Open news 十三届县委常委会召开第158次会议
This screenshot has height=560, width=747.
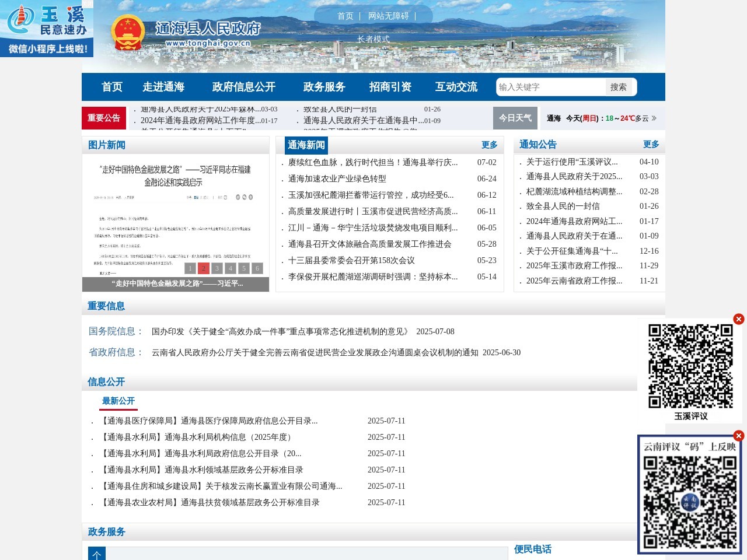(351, 261)
